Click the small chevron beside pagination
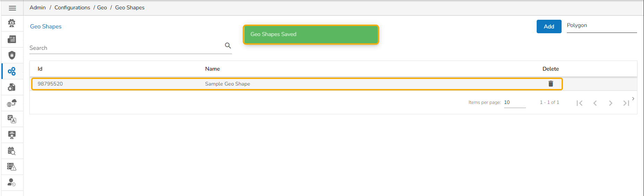This screenshot has width=644, height=196. pos(633,99)
